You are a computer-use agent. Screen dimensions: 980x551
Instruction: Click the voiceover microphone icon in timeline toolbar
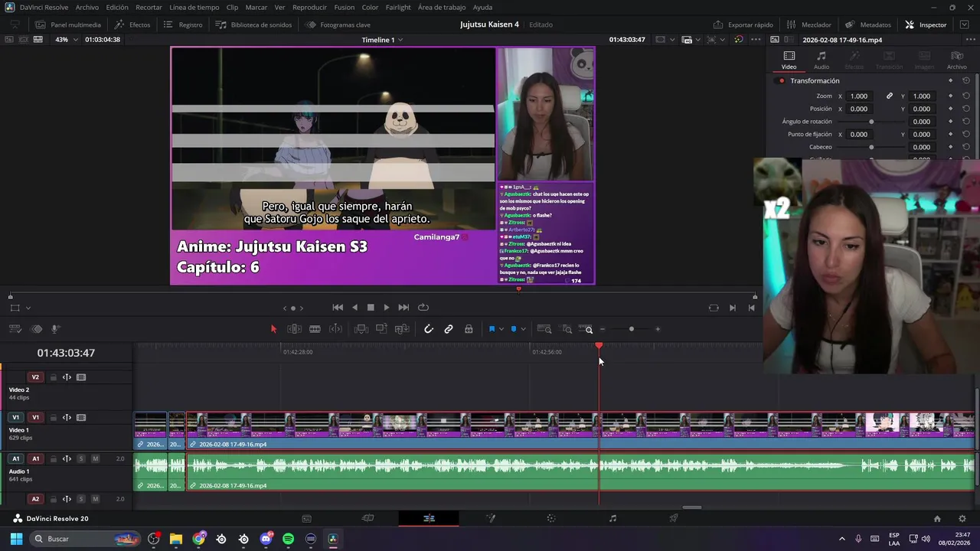tap(56, 329)
